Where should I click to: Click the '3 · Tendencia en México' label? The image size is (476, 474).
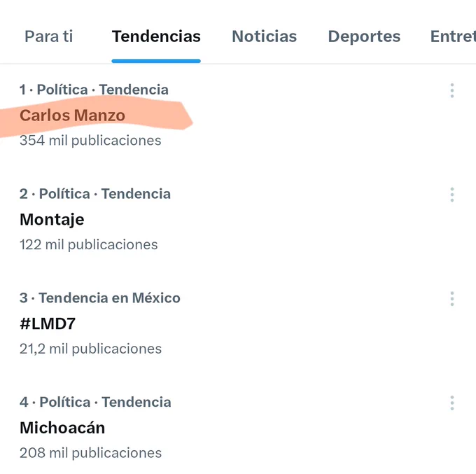pyautogui.click(x=100, y=298)
